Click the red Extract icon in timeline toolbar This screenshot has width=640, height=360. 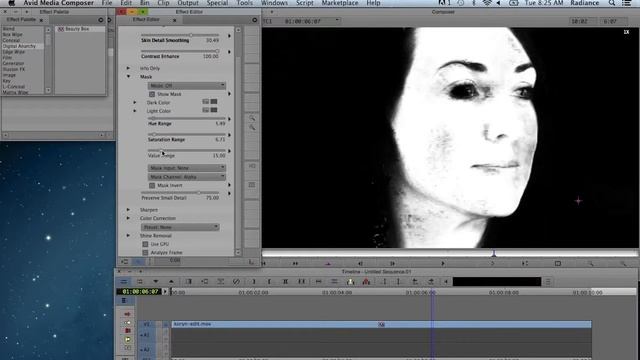(366, 282)
